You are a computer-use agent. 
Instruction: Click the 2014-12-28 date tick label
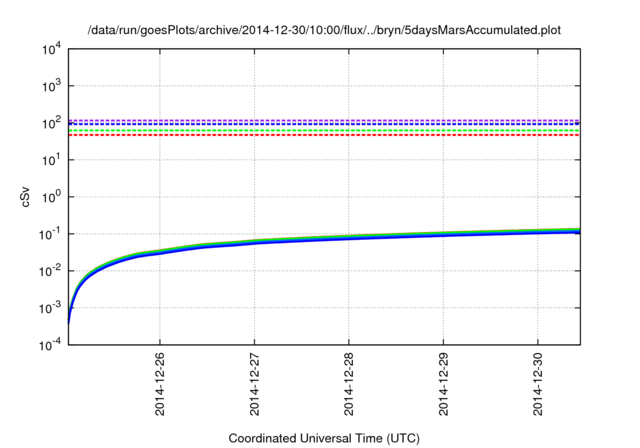(x=349, y=384)
